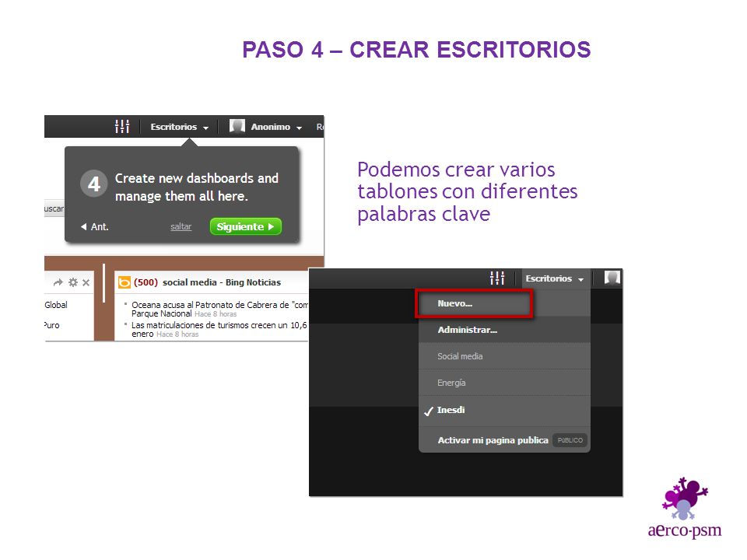Select Administrar... in Escritorios menu
The image size is (747, 560).
504,330
